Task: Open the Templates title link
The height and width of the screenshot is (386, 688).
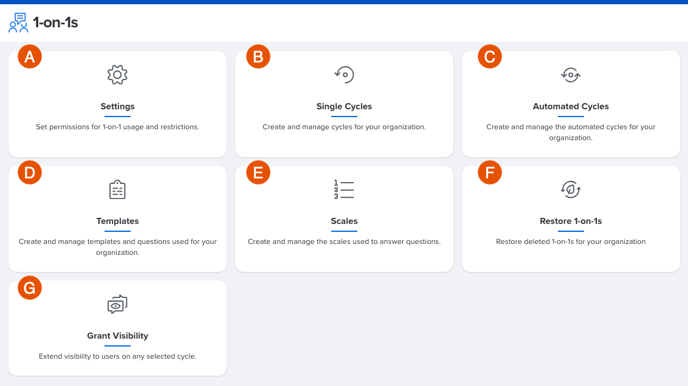Action: point(118,221)
